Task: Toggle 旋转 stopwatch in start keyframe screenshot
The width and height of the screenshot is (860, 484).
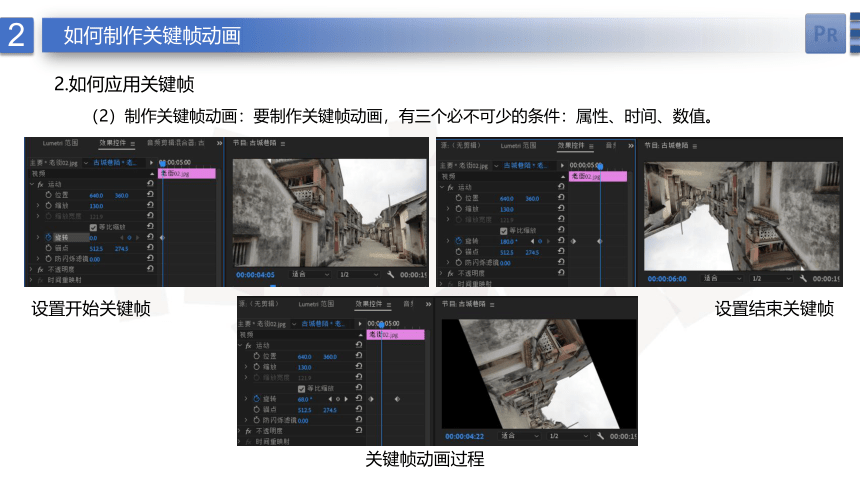Action: (x=48, y=237)
